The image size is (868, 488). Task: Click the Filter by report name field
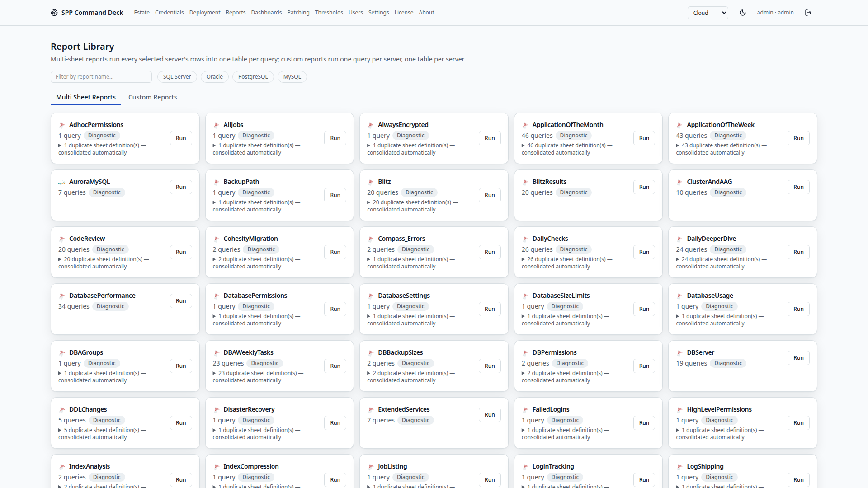[x=101, y=77]
